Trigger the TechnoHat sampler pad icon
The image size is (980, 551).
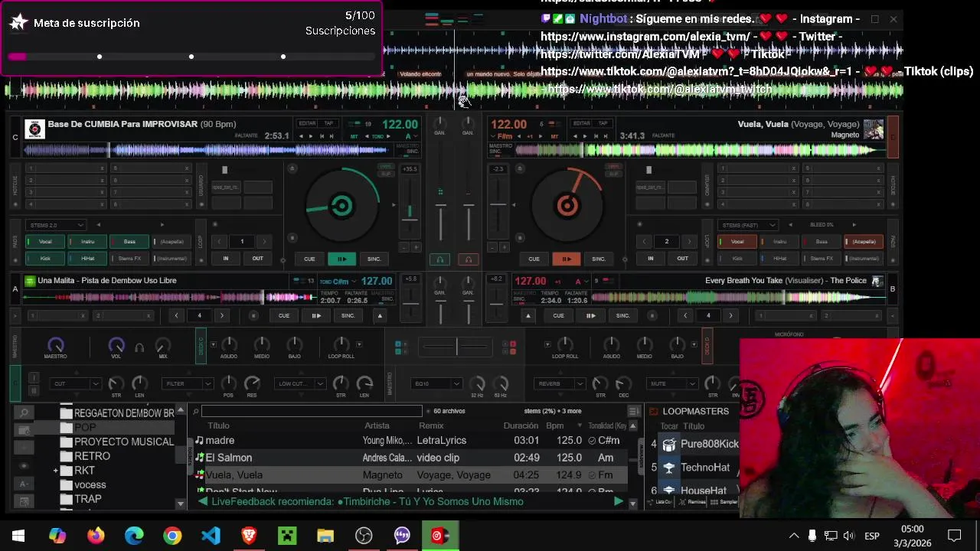point(669,468)
